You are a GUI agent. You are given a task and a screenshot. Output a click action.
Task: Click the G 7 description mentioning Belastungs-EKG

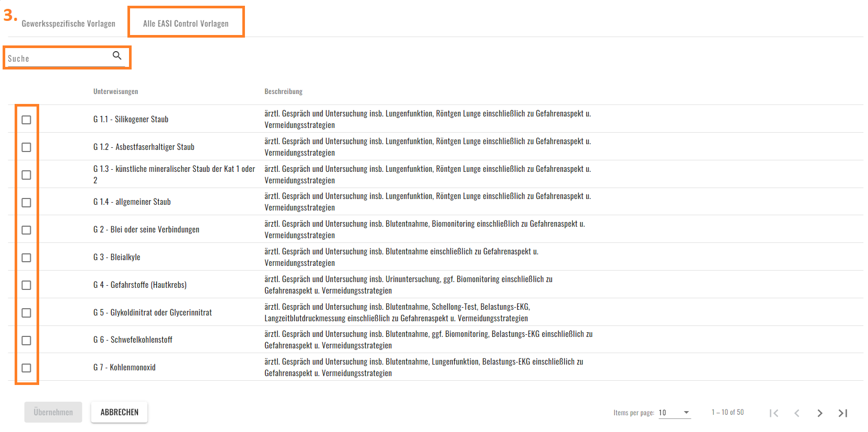click(424, 367)
